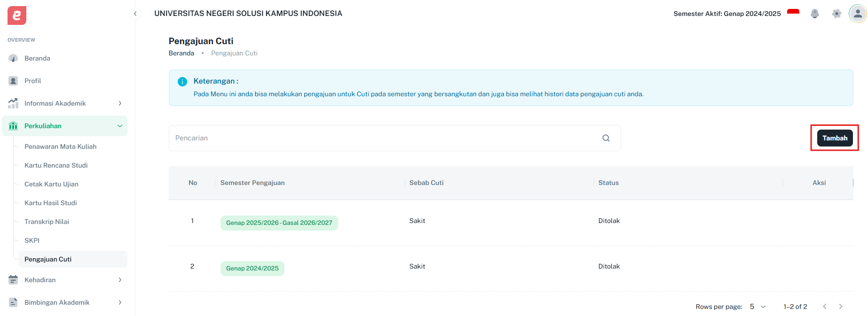Click the Profil person icon
Screen dimensions: 868x316
coord(13,81)
